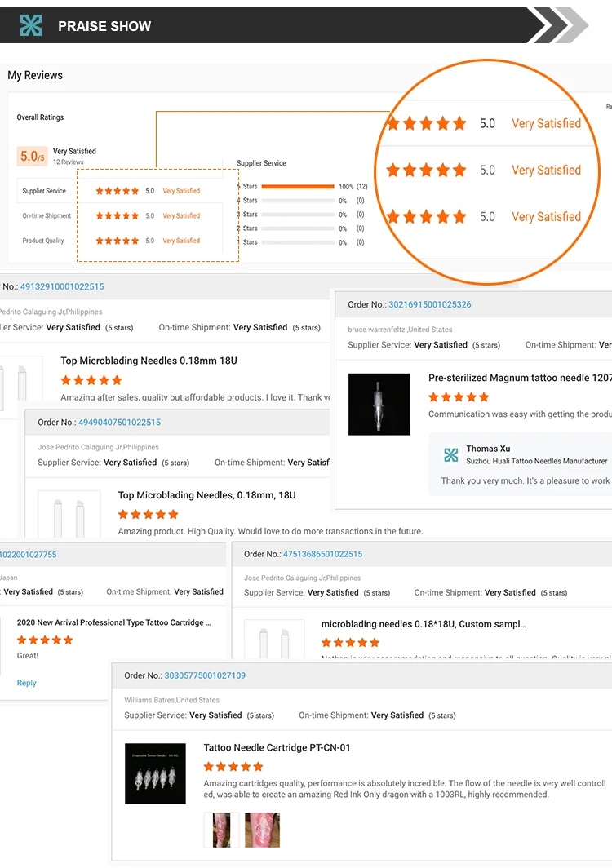Screen dimensions: 612x868
Task: Click the stars under Tattoo Needle Cartridge PT-CN-01
Action: [233, 767]
